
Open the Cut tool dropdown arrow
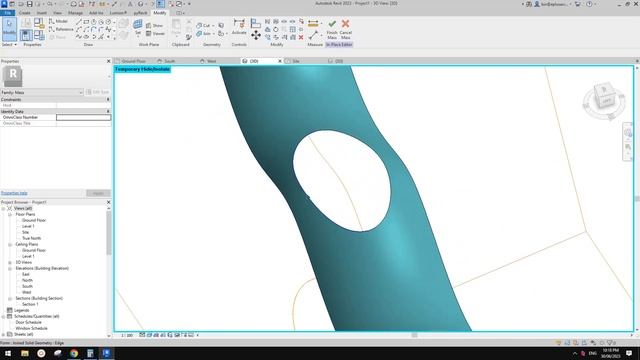coord(213,25)
